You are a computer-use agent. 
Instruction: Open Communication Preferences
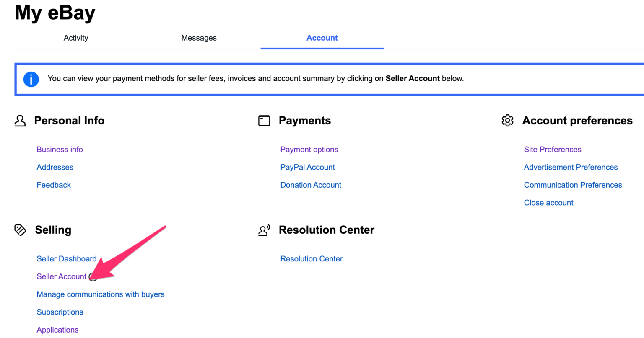[x=573, y=185]
